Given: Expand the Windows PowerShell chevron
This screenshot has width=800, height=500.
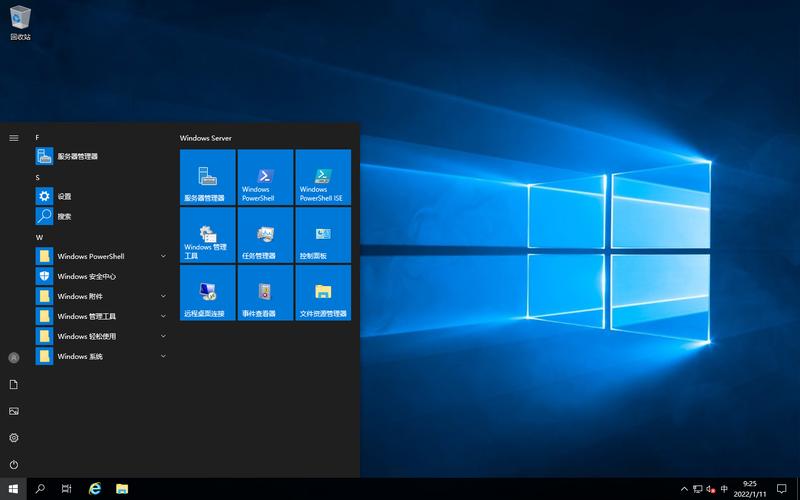Looking at the screenshot, I should (x=163, y=256).
